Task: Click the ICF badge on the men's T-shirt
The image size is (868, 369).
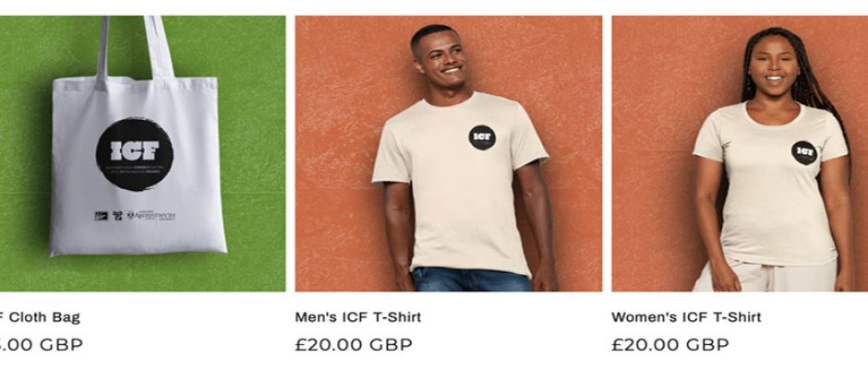Action: pyautogui.click(x=482, y=137)
